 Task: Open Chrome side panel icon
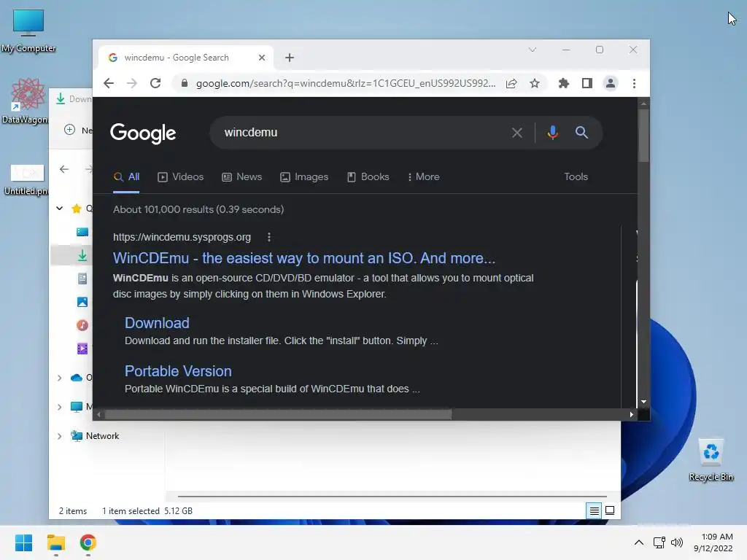pos(587,83)
